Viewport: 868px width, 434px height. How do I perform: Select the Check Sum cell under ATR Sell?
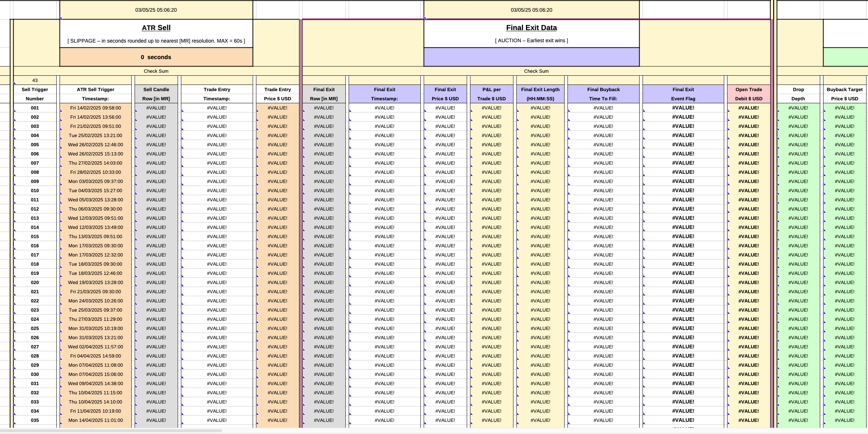156,71
